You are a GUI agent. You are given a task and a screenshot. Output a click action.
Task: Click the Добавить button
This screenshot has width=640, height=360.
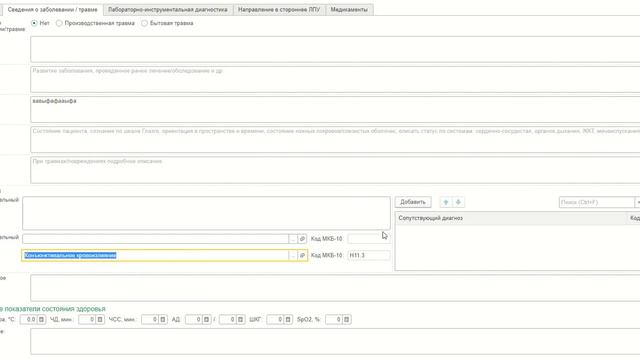[413, 202]
